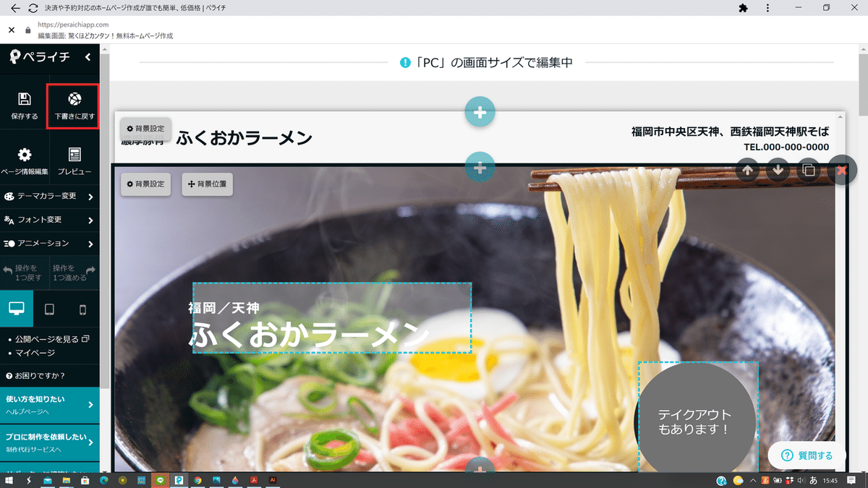Viewport: 868px width, 488px height.
Task: Switch to tablet view tab
Action: point(49,309)
